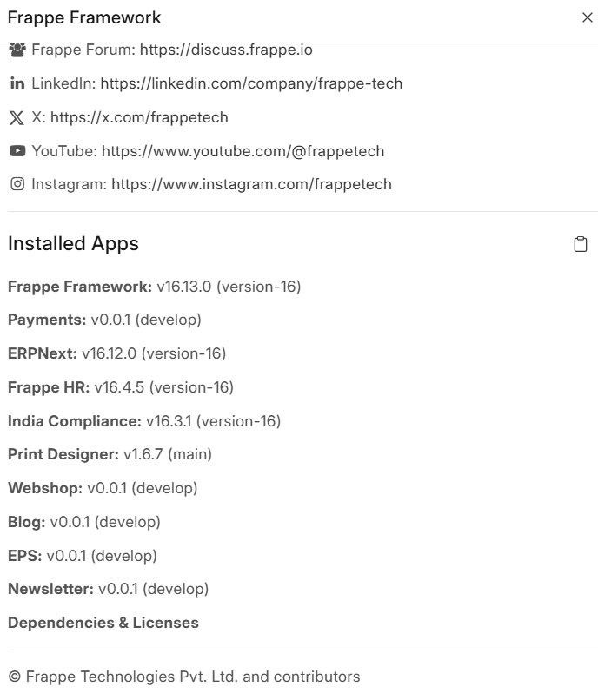Click the YouTube logo icon
Screen dimensions: 598x700
(x=17, y=151)
